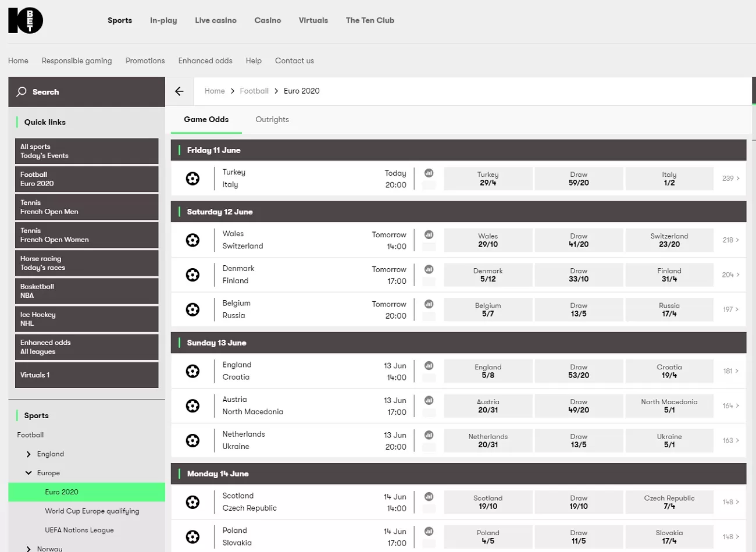Collapse the Europe football tree item
Viewport: 756px width, 552px height.
point(28,473)
